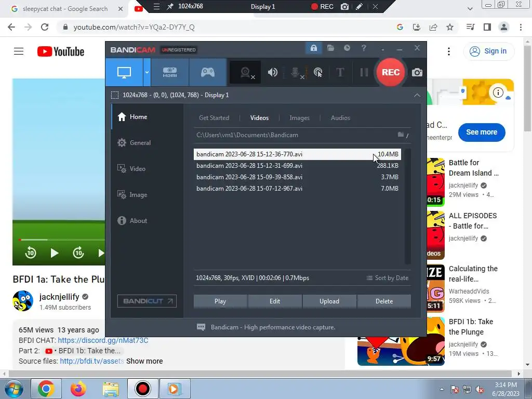Switch to Images tab

tap(300, 118)
